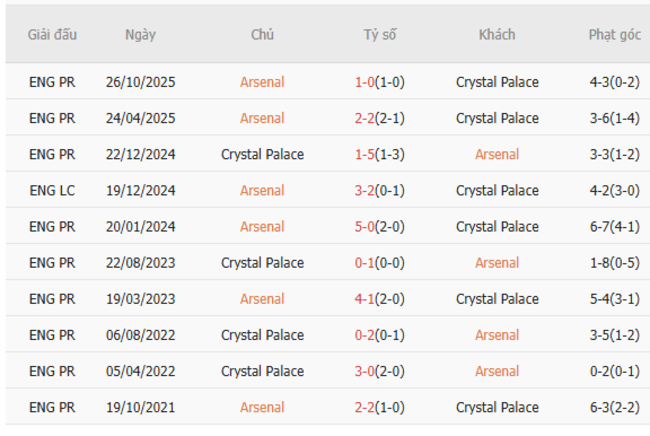Click the Giải đấu column header

point(52,34)
